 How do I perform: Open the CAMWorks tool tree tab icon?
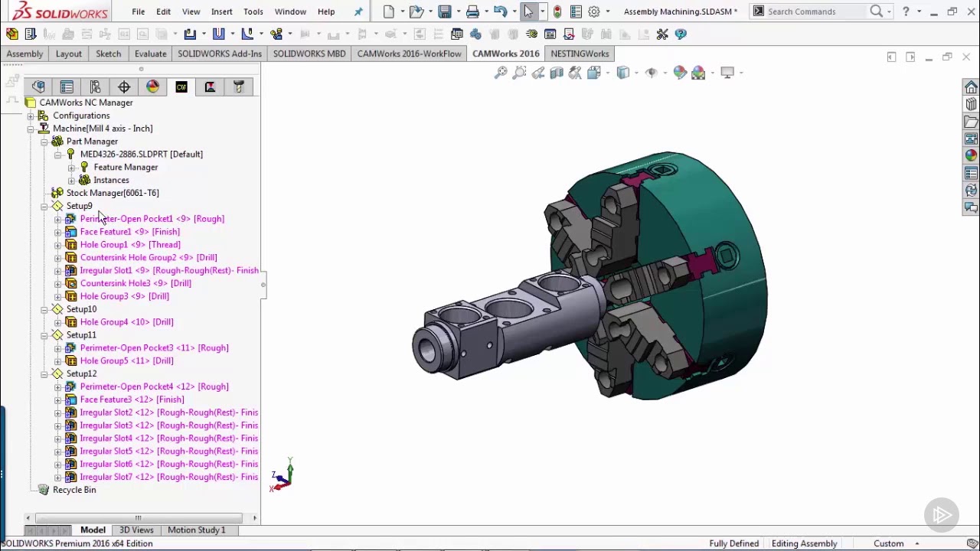pyautogui.click(x=238, y=87)
